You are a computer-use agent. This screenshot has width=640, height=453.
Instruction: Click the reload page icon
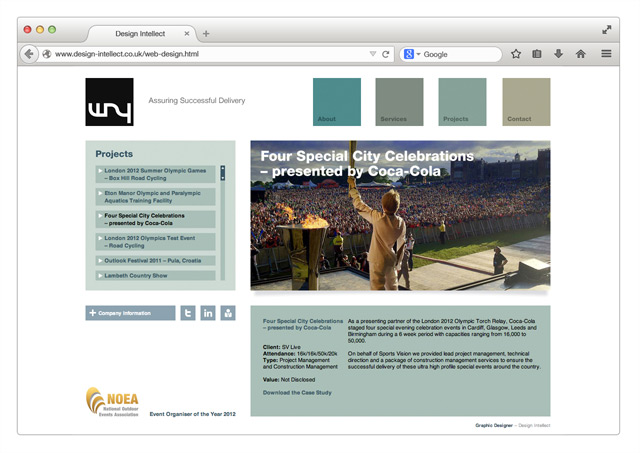(x=386, y=54)
